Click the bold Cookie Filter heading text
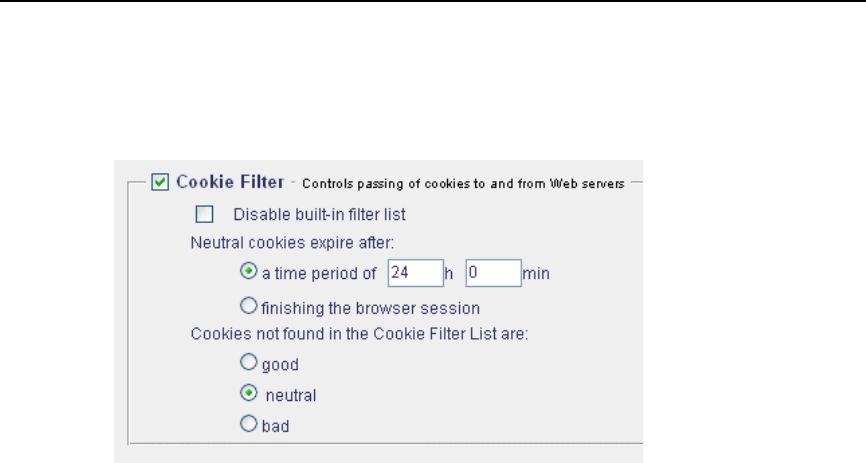Screen dimensions: 866x463 [x=228, y=182]
